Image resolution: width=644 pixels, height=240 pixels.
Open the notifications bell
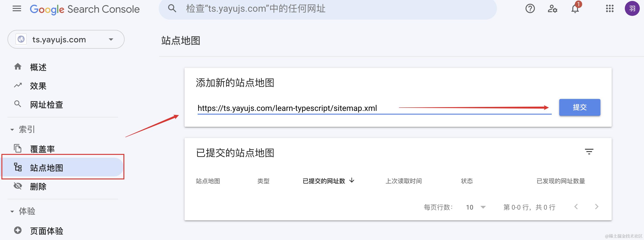point(575,9)
